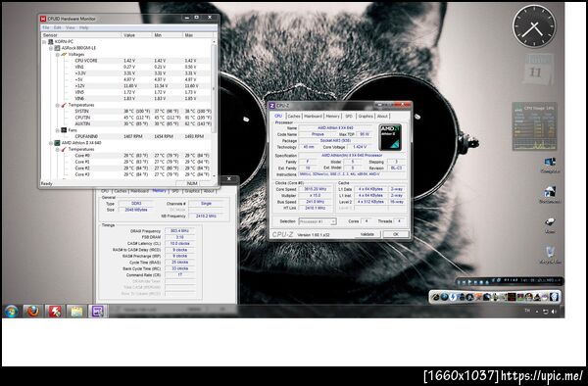
Task: Click the CPU-Z title bar Z icon
Action: coord(272,106)
